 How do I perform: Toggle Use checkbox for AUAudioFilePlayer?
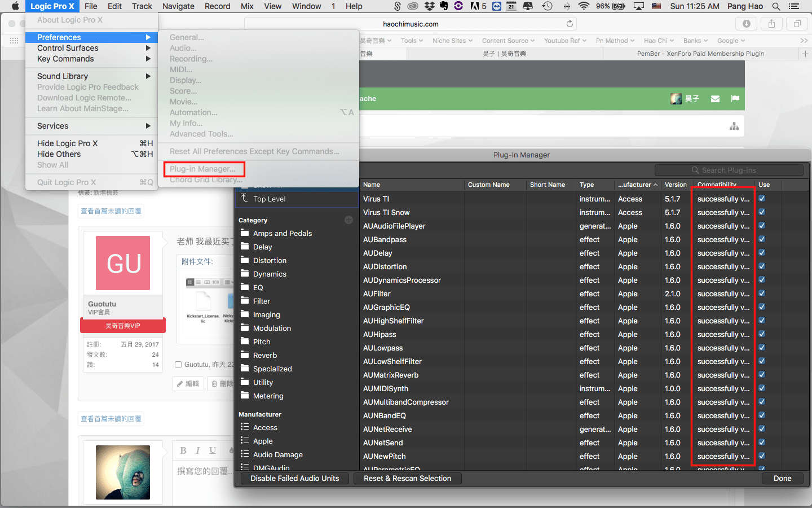(762, 226)
